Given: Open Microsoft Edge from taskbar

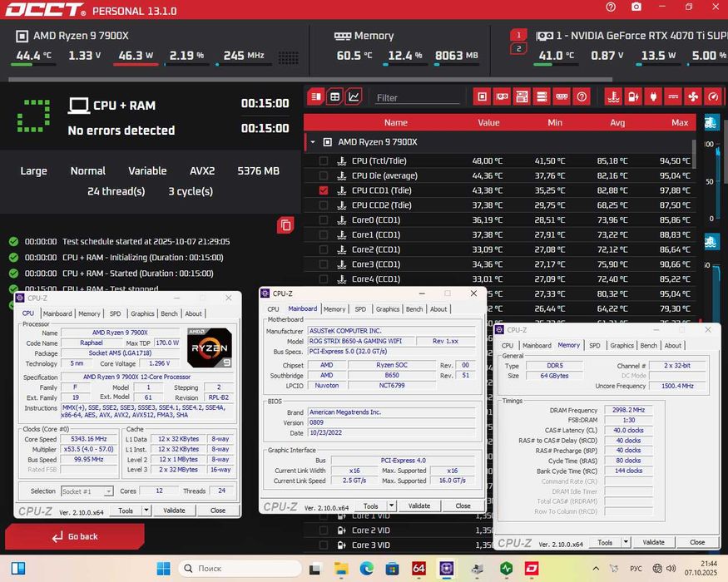Looking at the screenshot, I should [x=366, y=568].
